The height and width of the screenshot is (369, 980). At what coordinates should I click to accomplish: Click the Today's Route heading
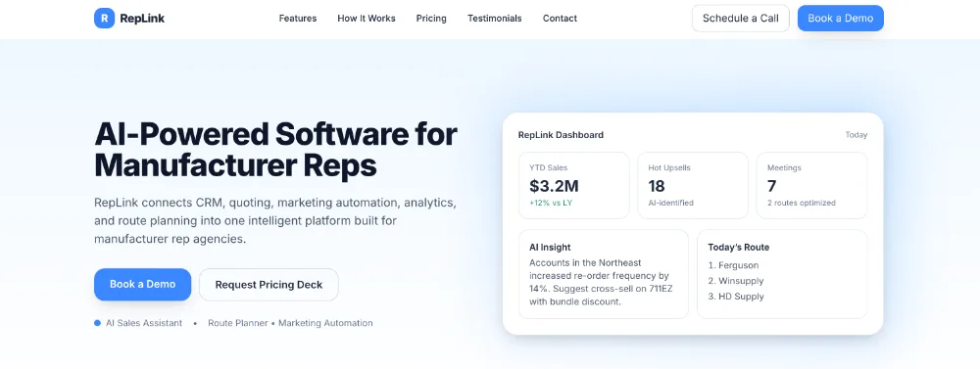pyautogui.click(x=738, y=248)
